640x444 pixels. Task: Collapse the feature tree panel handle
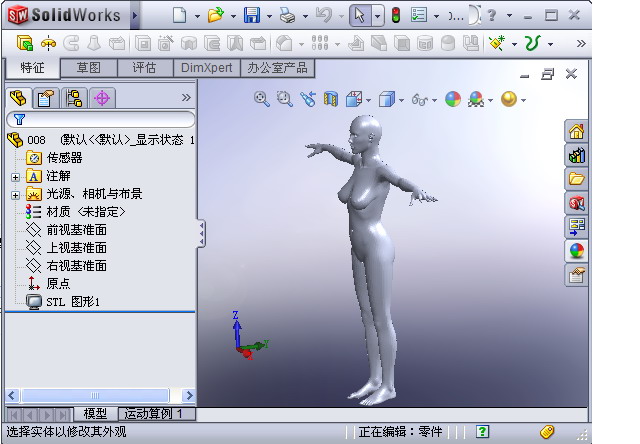click(202, 233)
